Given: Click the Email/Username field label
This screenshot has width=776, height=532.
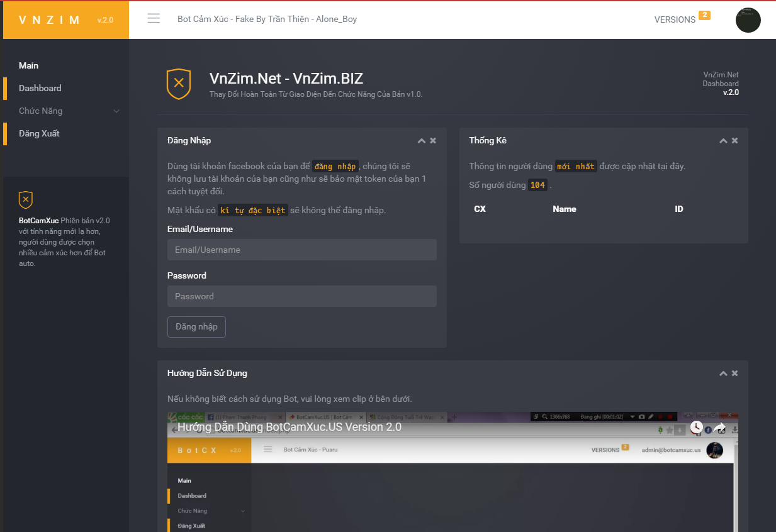Looking at the screenshot, I should tap(200, 229).
